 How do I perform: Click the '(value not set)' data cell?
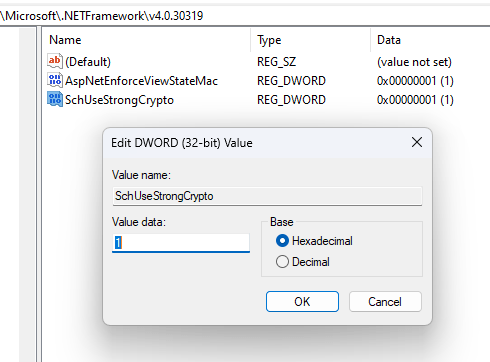[x=414, y=62]
